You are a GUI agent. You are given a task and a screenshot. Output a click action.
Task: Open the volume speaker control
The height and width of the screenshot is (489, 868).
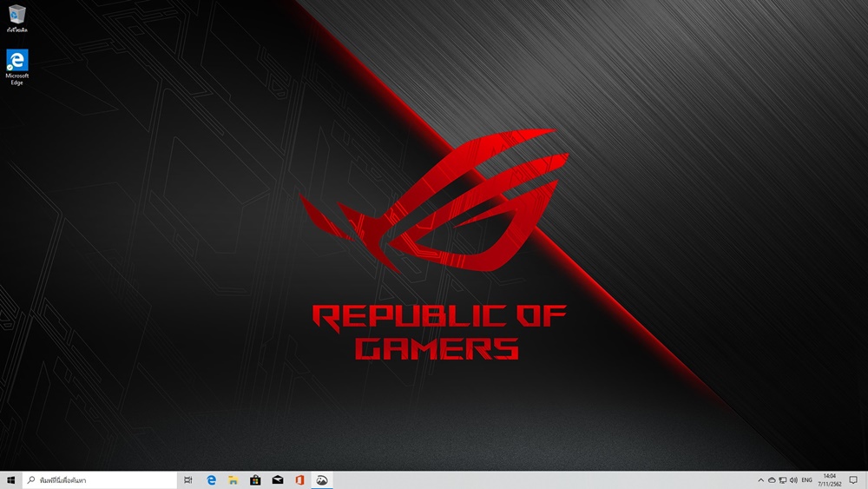pyautogui.click(x=793, y=480)
